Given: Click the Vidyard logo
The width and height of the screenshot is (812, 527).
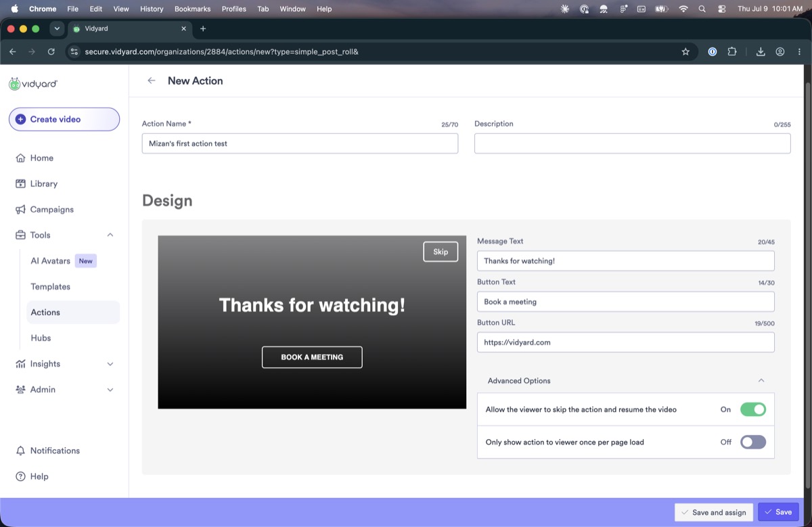Looking at the screenshot, I should pyautogui.click(x=33, y=84).
